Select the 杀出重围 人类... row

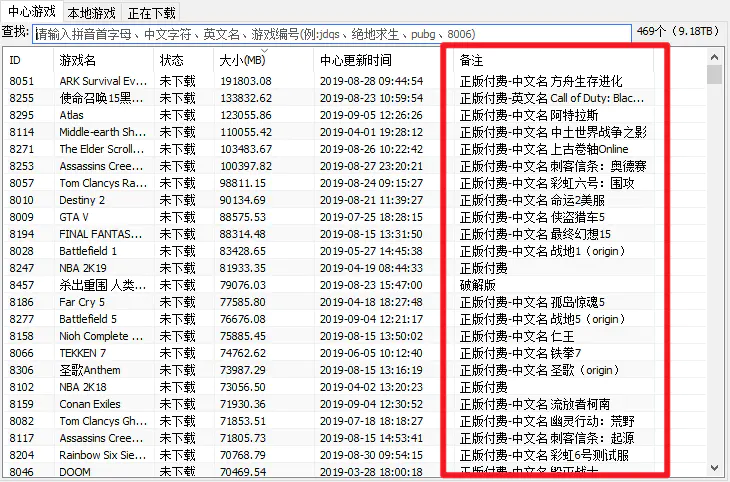coord(355,285)
